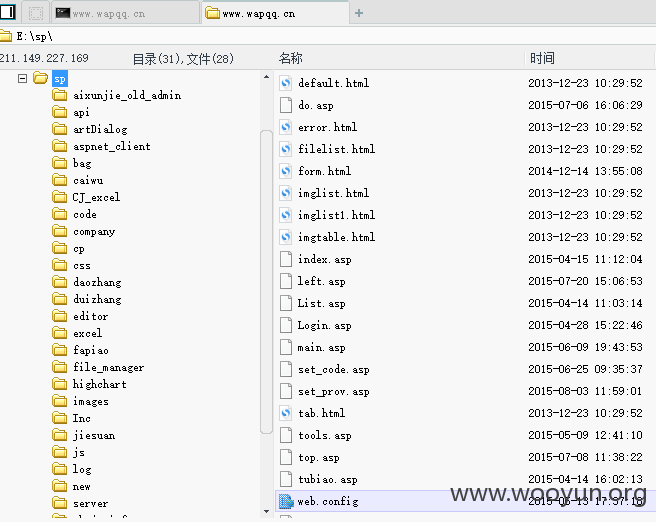656x522 pixels.
Task: Open a new tab with plus button
Action: (359, 13)
